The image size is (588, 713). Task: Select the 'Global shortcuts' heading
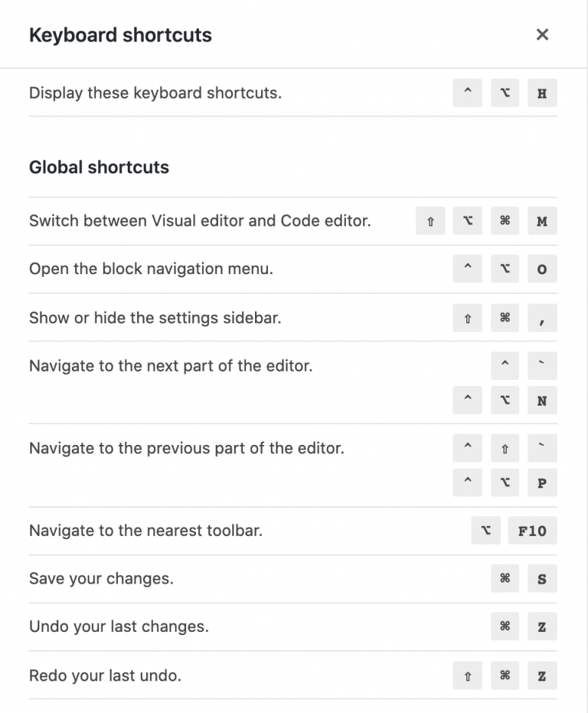pos(99,167)
